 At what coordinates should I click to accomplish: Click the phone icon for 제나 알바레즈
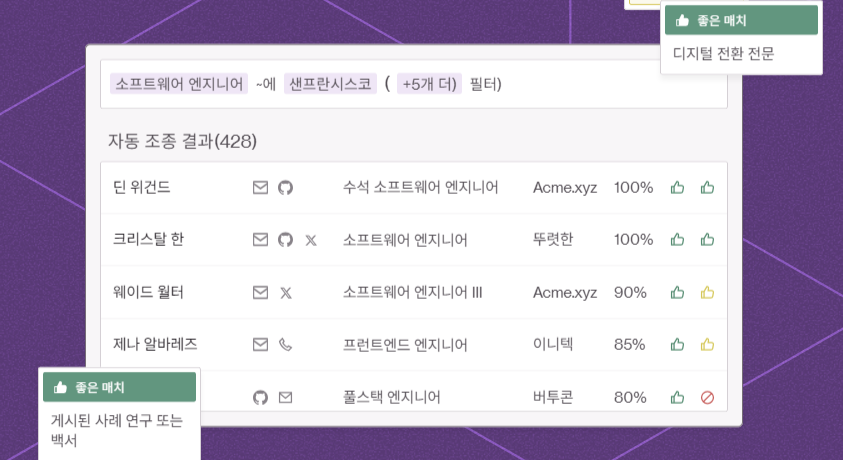286,345
